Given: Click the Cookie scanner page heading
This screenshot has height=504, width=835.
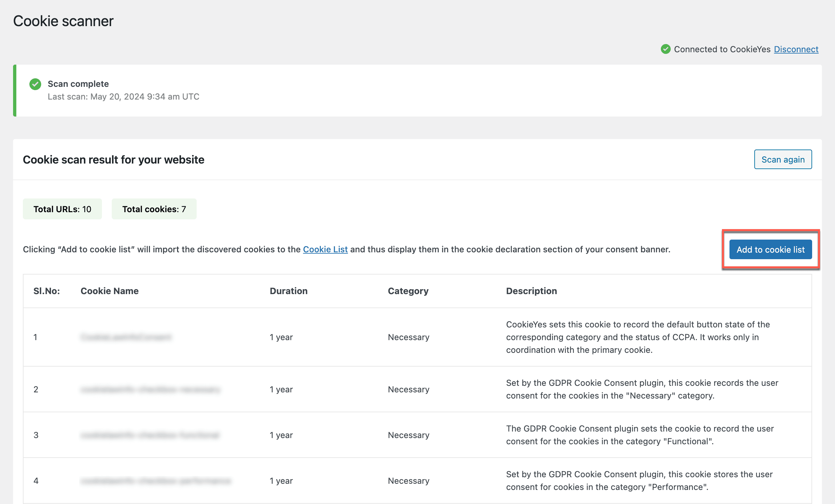Looking at the screenshot, I should click(63, 21).
